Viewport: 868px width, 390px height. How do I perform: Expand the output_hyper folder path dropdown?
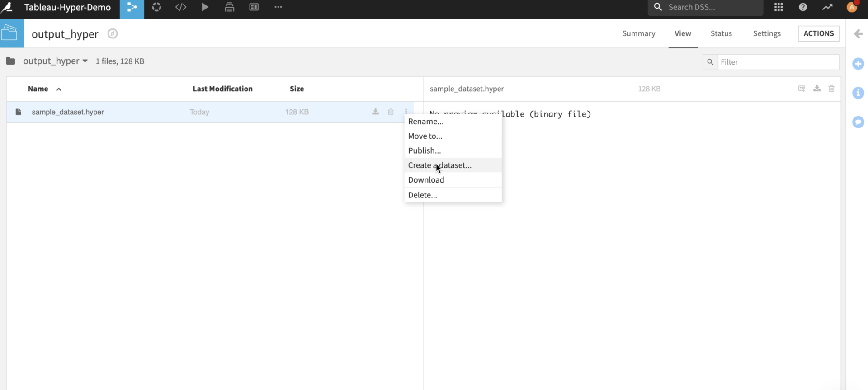pos(85,61)
